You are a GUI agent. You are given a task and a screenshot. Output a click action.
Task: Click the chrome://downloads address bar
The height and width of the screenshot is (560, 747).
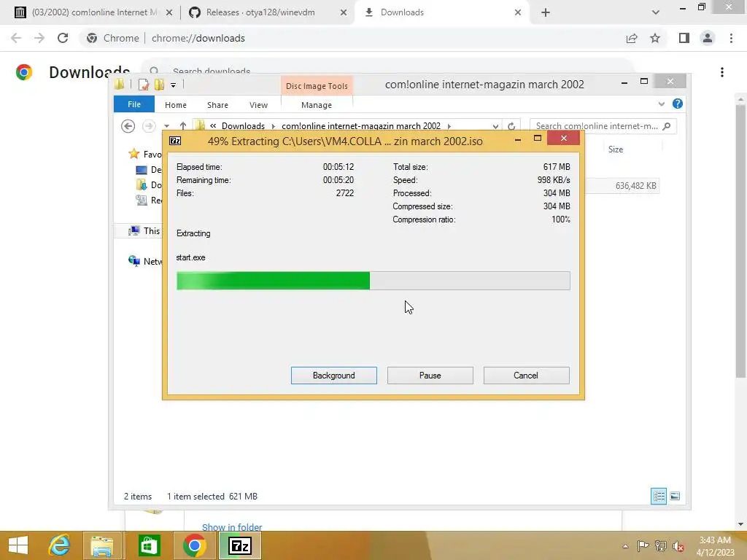tap(352, 38)
